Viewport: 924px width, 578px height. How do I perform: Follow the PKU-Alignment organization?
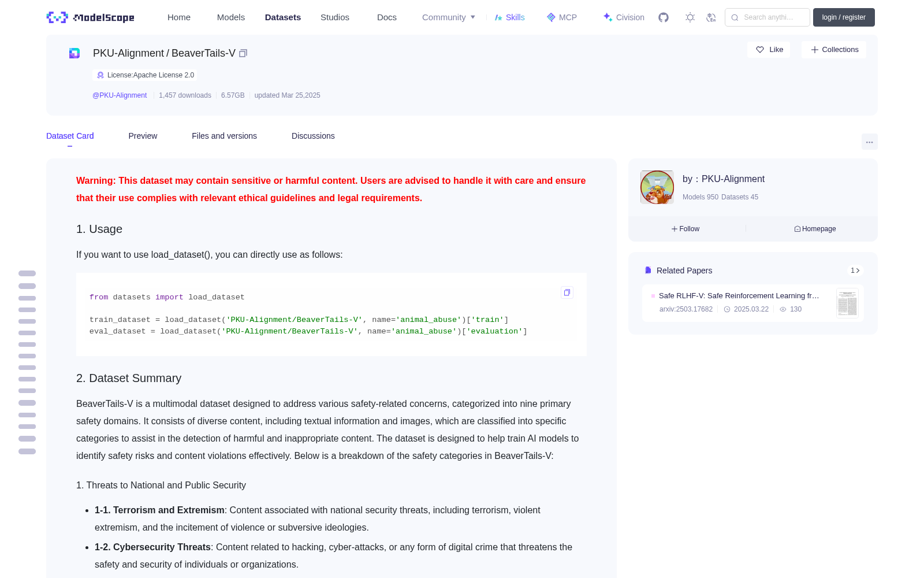685,229
